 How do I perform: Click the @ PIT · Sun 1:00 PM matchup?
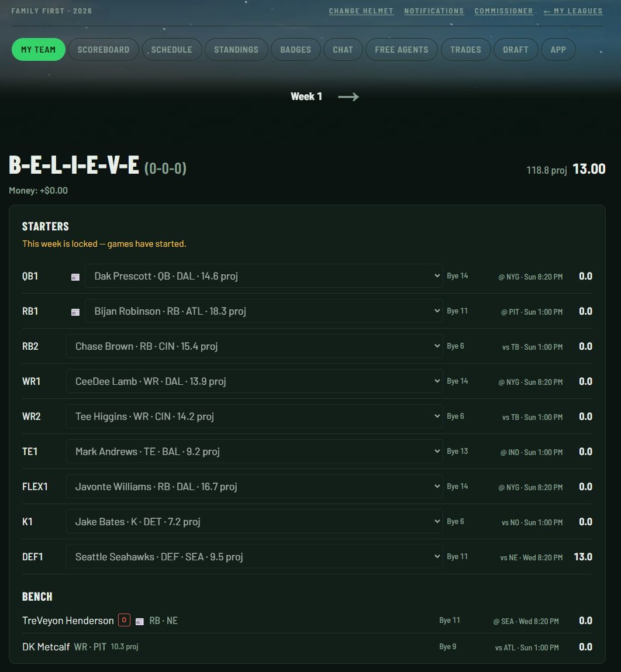532,312
